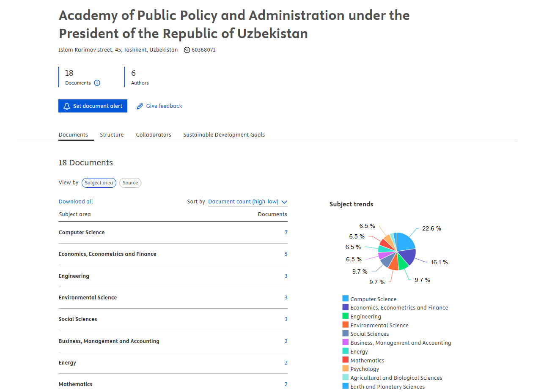The image size is (541, 392).
Task: Switch view to Source
Action: pos(130,183)
